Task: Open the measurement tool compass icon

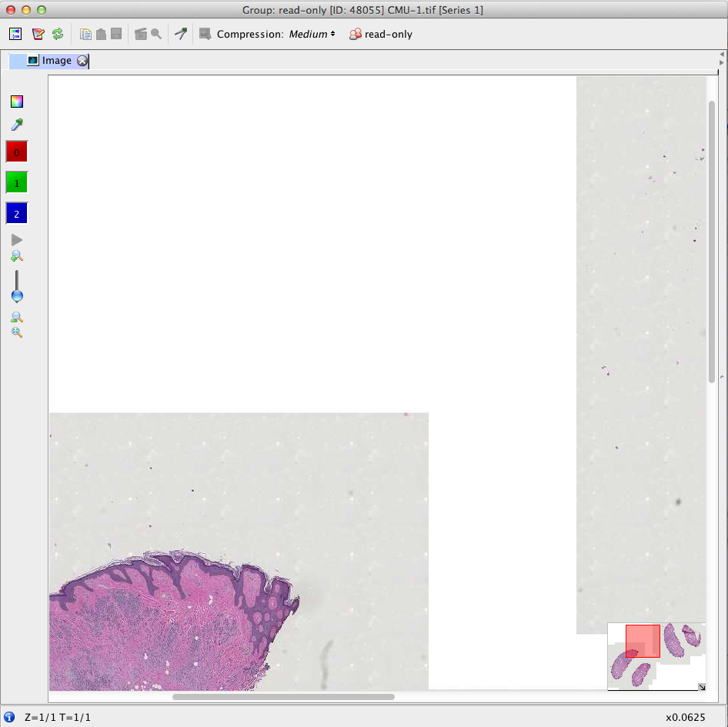Action: [x=181, y=33]
